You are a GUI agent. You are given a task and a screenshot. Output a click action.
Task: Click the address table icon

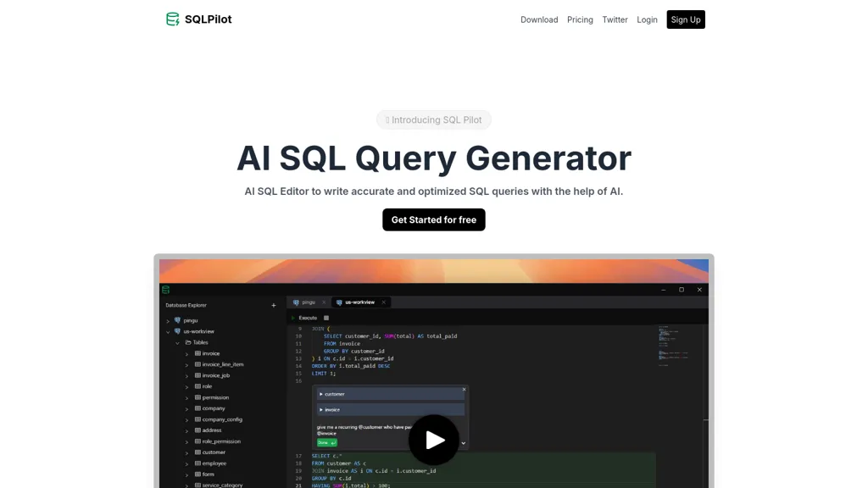click(x=198, y=430)
